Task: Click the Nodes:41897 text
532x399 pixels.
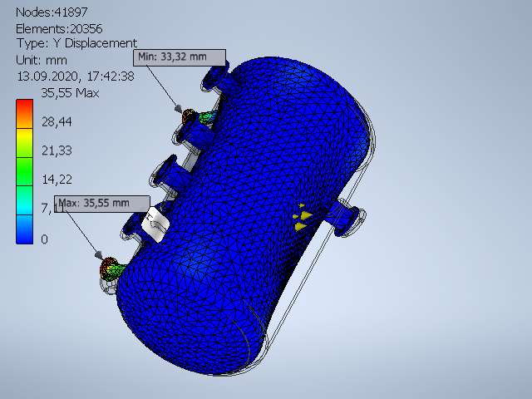Action: pos(52,12)
